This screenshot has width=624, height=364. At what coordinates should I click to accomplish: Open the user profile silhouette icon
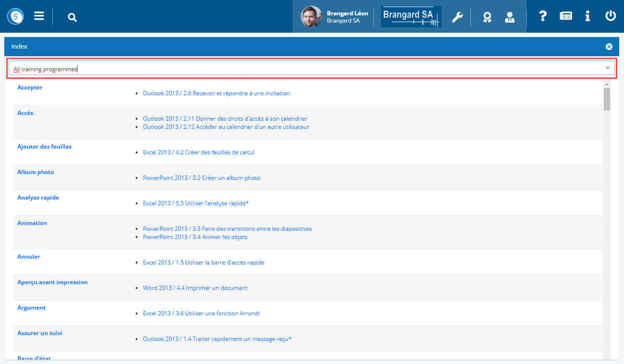(509, 17)
